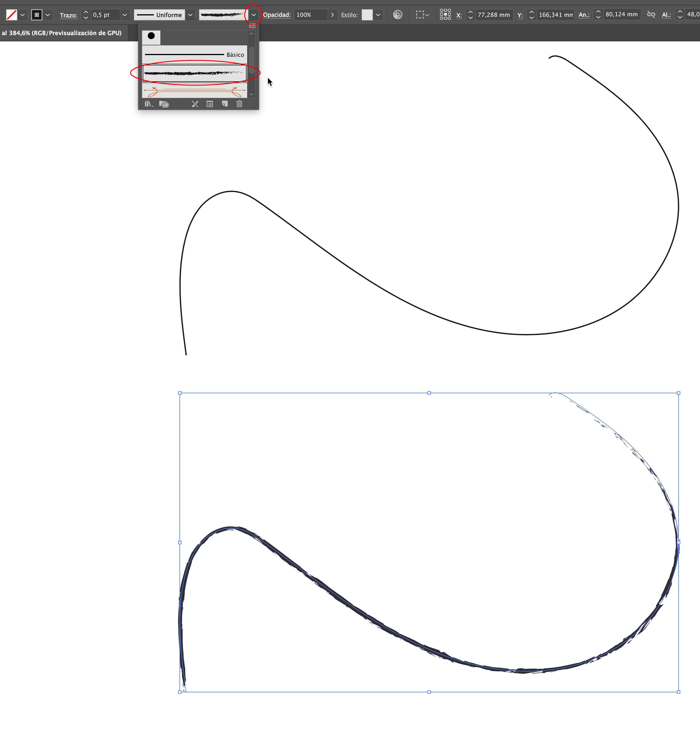Open the Brush Libraries menu icon

(149, 104)
